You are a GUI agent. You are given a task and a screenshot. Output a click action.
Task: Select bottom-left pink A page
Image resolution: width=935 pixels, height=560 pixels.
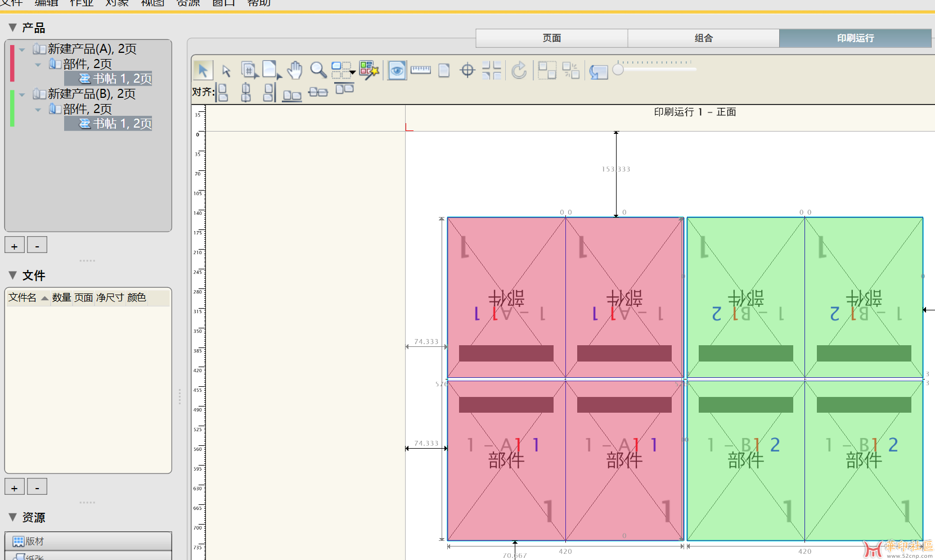(x=506, y=460)
